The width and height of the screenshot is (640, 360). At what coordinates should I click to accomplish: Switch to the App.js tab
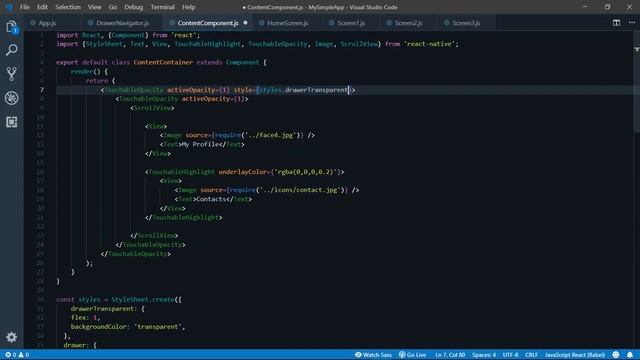47,23
